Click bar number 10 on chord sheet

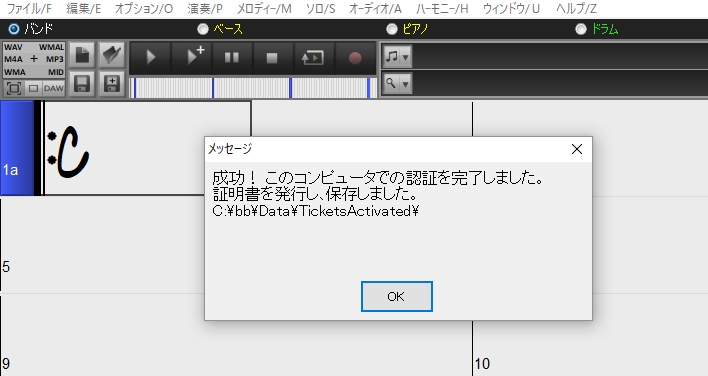click(482, 364)
